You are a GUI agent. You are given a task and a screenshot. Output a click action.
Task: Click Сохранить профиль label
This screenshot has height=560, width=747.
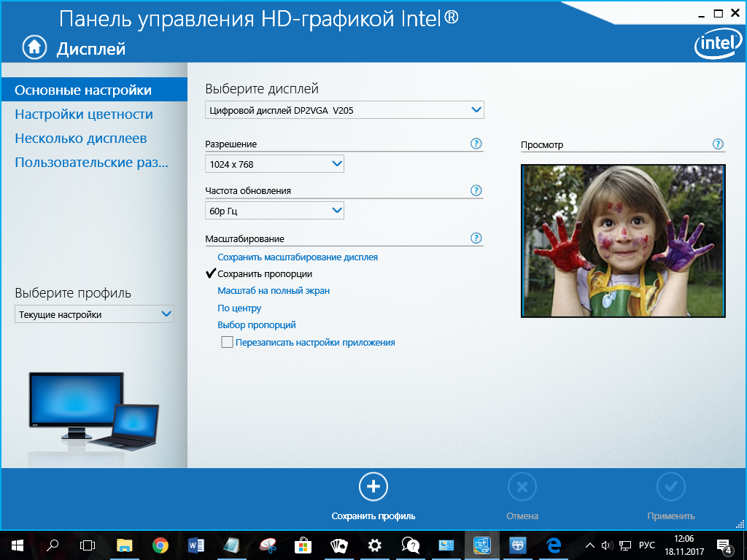[373, 516]
